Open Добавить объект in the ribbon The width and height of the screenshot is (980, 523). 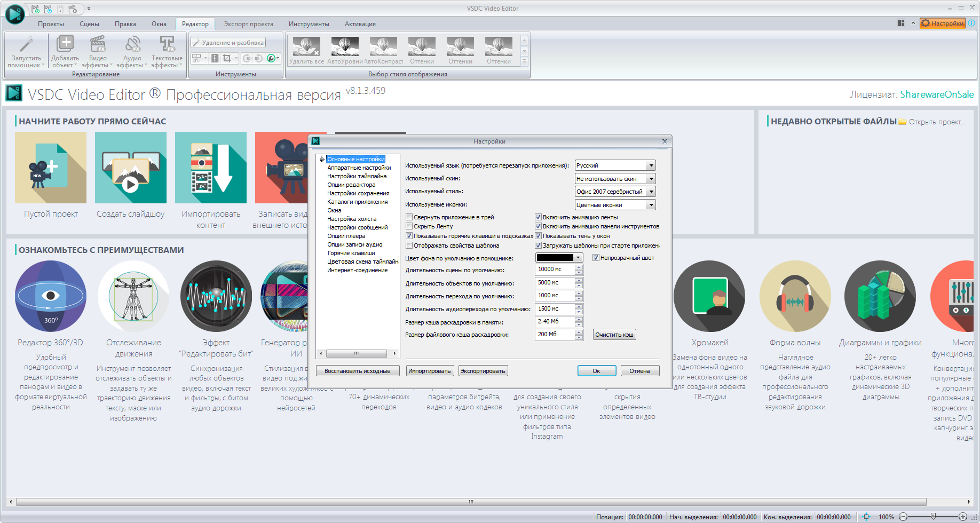pyautogui.click(x=65, y=45)
